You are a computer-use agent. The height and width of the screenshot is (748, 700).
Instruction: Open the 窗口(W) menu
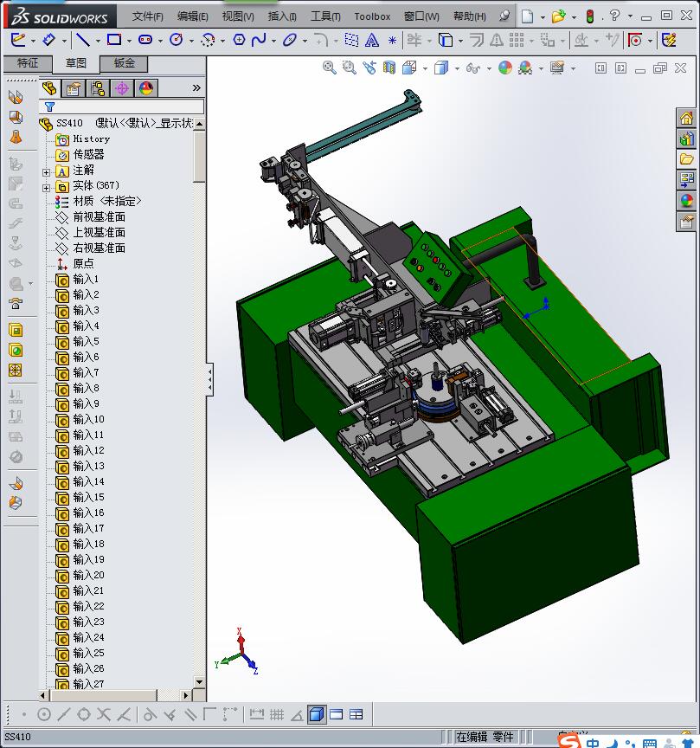point(421,16)
